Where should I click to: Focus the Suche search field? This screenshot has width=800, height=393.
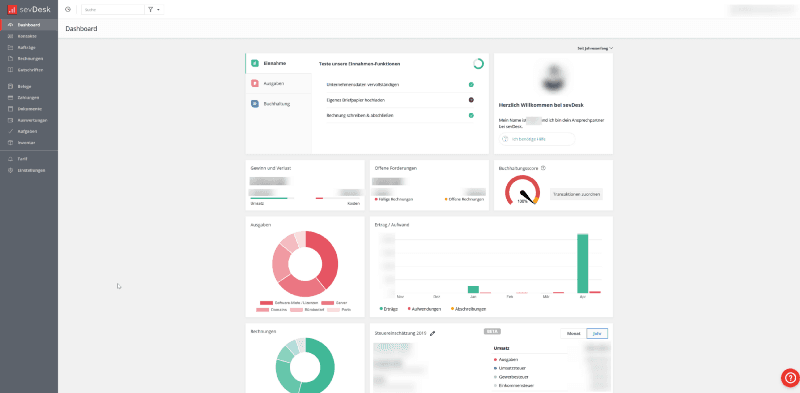113,9
